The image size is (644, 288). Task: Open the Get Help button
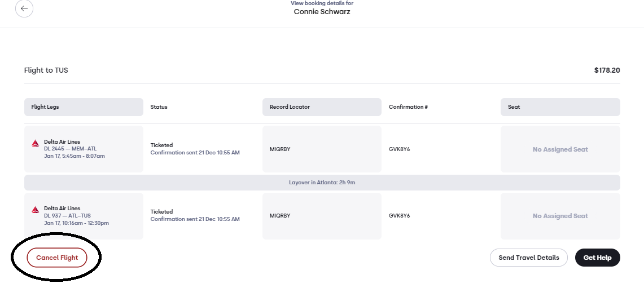coord(597,258)
